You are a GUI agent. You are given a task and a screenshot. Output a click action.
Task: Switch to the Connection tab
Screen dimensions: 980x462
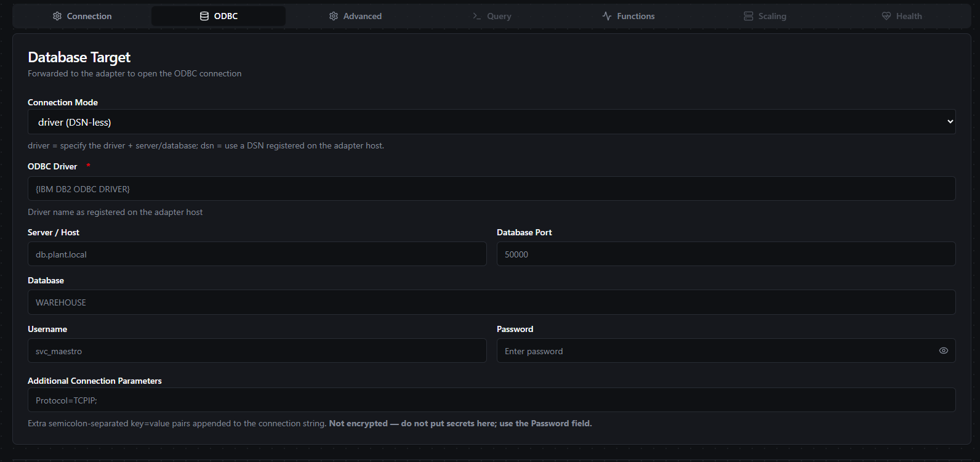[x=82, y=16]
